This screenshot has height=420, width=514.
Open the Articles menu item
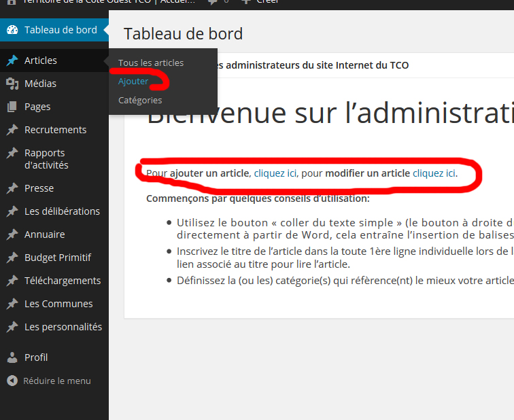tap(54, 60)
